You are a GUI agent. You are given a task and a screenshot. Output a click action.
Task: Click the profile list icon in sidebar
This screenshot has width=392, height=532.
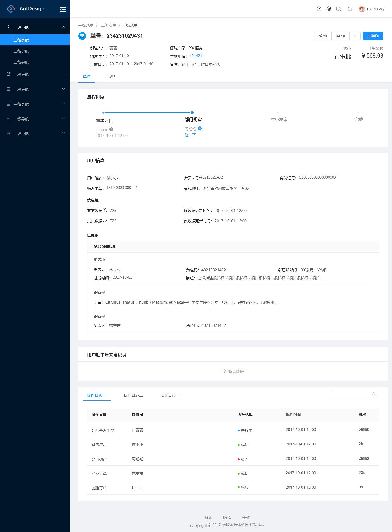tap(8, 104)
